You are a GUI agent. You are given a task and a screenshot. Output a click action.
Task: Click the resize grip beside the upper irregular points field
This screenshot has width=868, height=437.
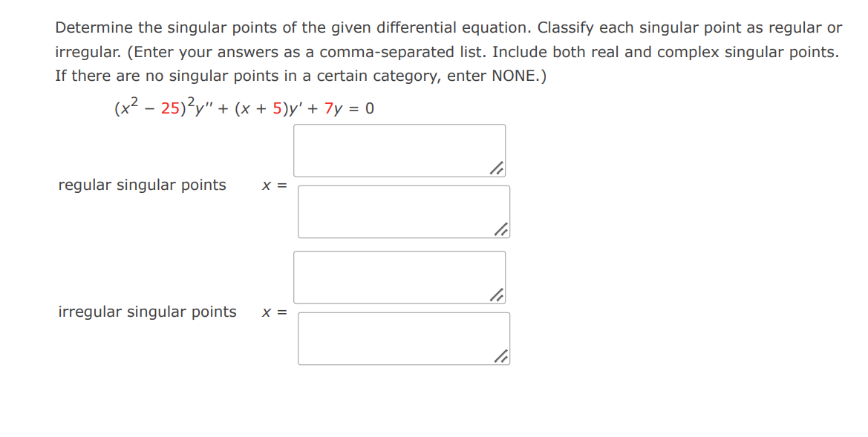pyautogui.click(x=499, y=296)
